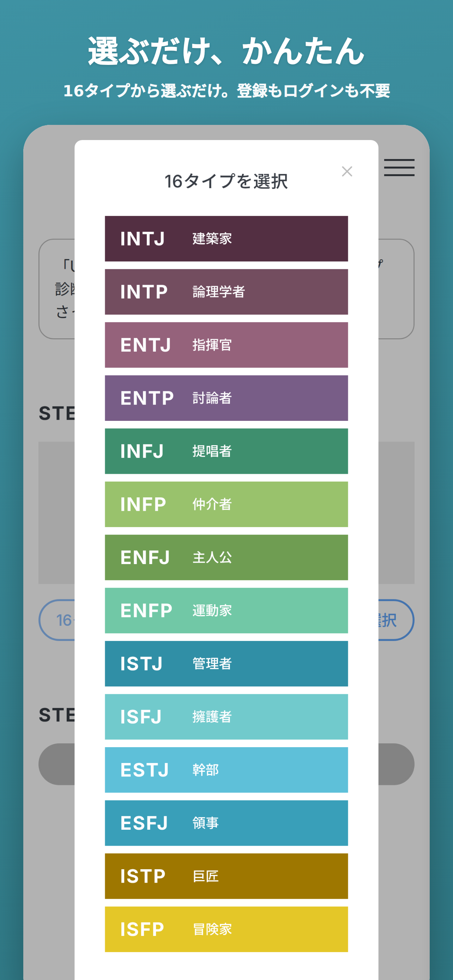Pick the ISTP 巨匠 row
Image resolution: width=453 pixels, height=980 pixels.
(x=226, y=876)
